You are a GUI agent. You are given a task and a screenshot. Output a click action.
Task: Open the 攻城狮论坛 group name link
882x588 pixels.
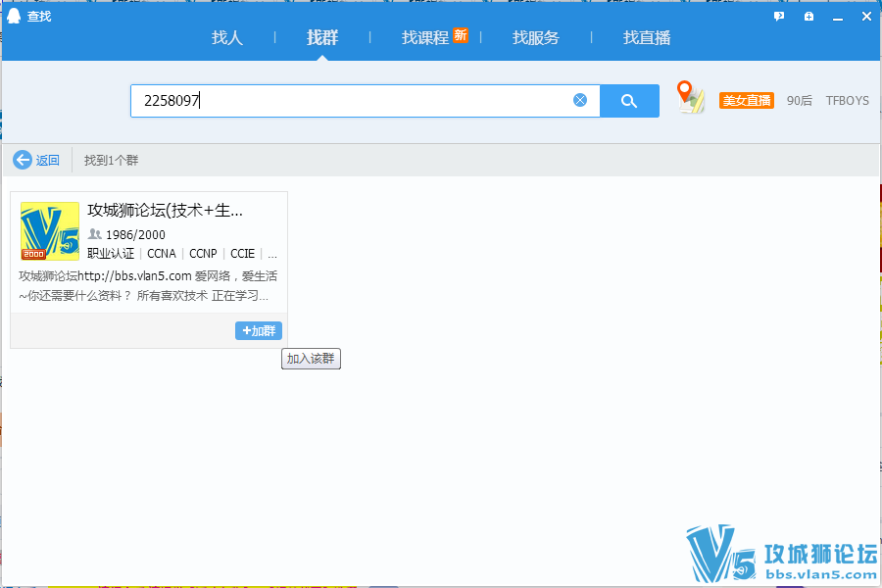coord(165,211)
